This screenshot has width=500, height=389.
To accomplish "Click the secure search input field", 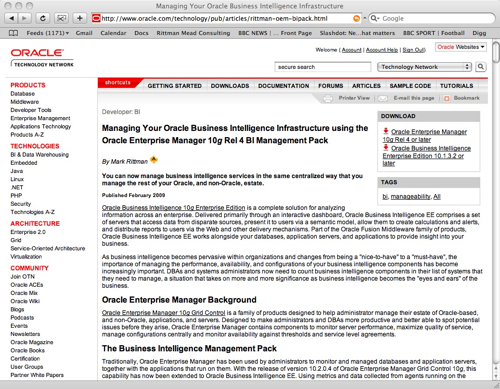I will (x=323, y=67).
